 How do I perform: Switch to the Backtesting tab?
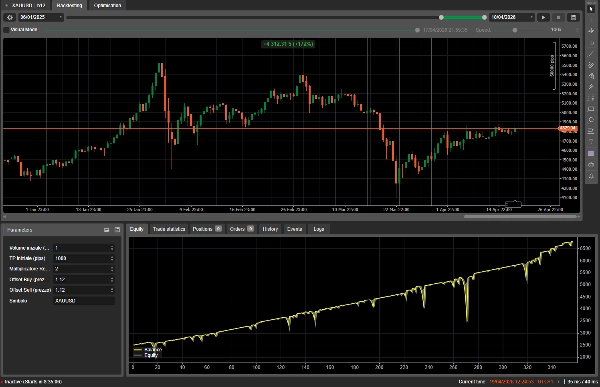click(x=69, y=5)
